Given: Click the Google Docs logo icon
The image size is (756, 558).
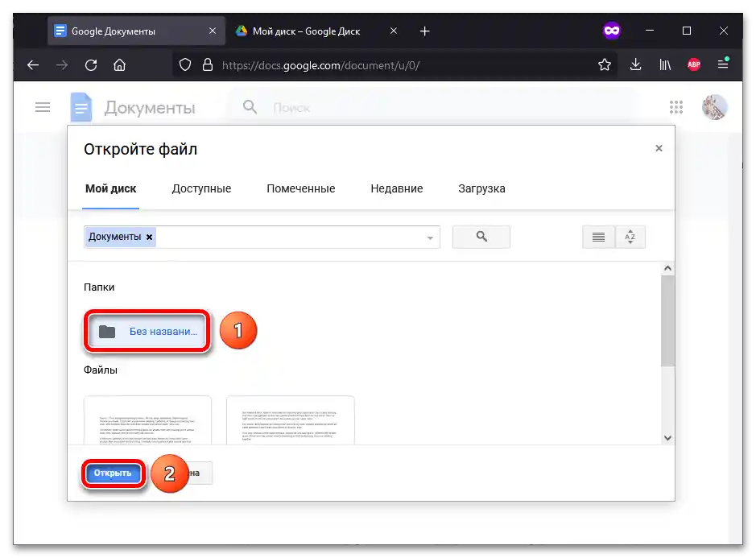Looking at the screenshot, I should coord(81,107).
